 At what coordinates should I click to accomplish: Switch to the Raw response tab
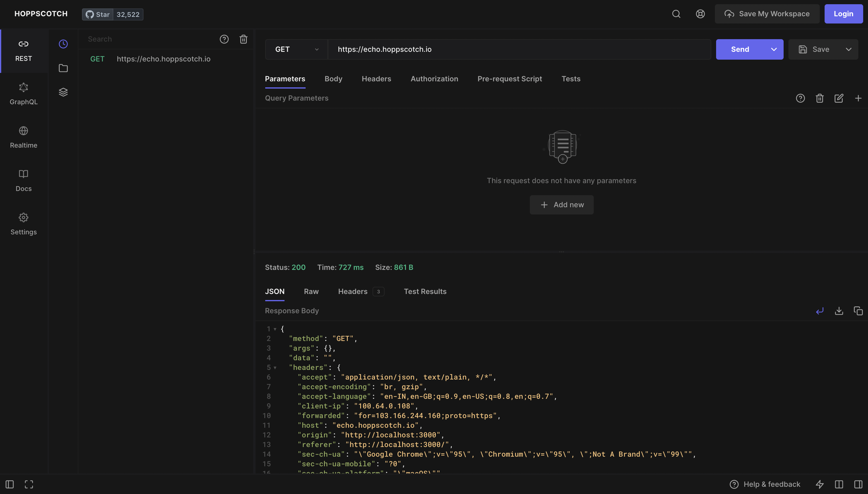311,292
